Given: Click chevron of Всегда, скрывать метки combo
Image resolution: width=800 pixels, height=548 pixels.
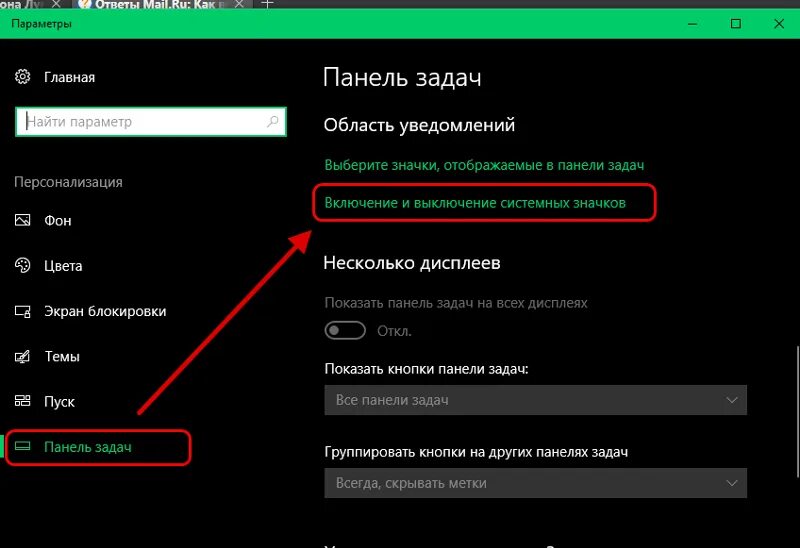Looking at the screenshot, I should click(x=732, y=483).
